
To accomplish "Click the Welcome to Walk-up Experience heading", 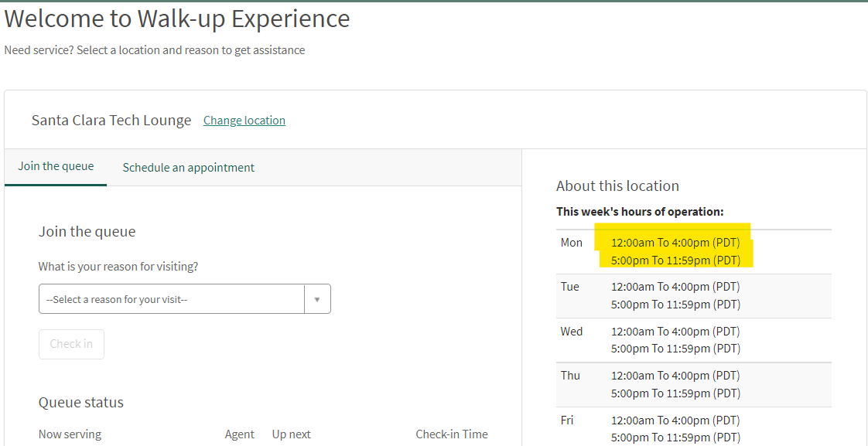I will [176, 19].
